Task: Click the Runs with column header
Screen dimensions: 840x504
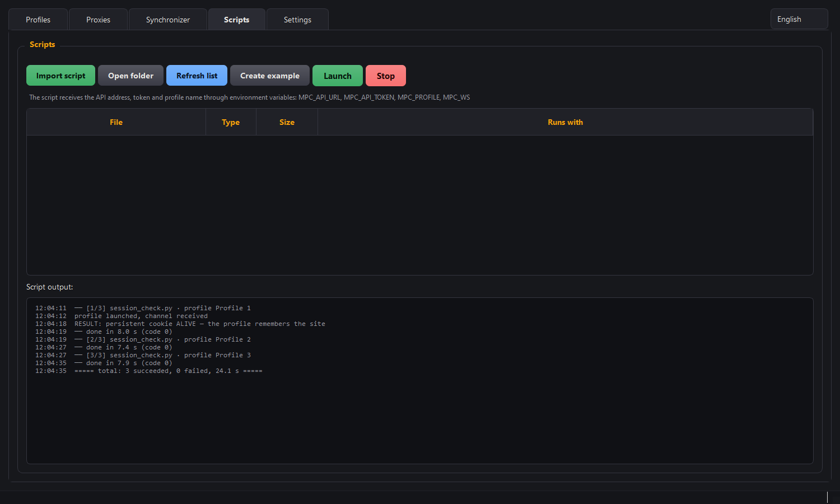Action: point(565,122)
